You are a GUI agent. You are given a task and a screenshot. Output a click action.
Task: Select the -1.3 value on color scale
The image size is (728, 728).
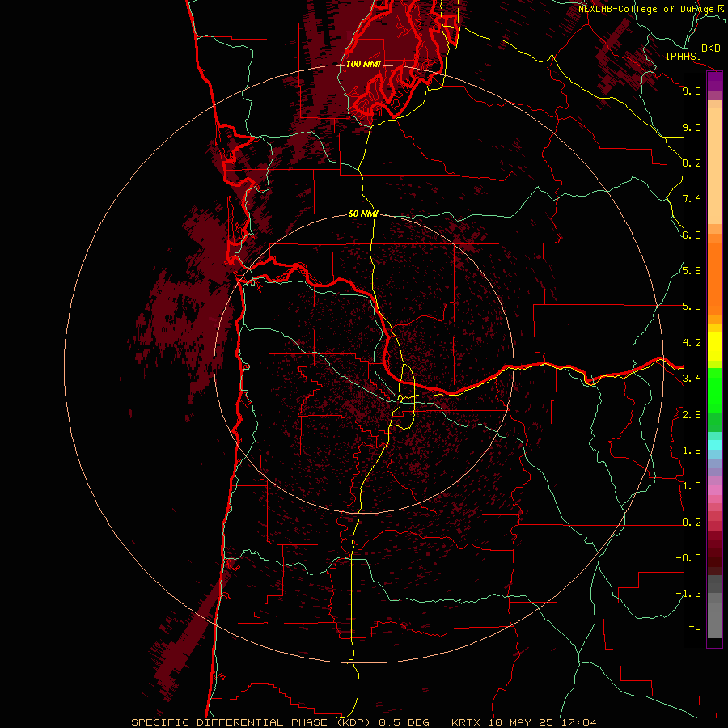coord(688,594)
